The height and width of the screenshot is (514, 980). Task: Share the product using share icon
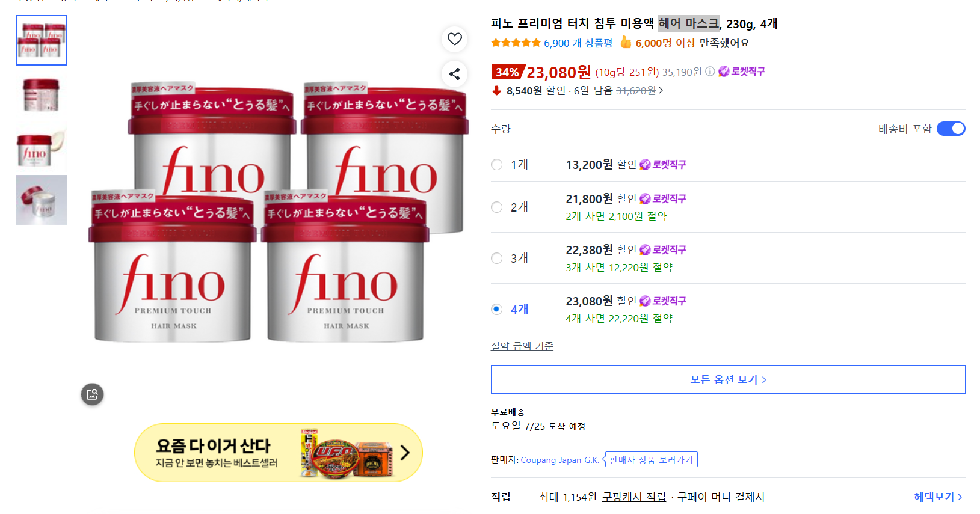(455, 74)
